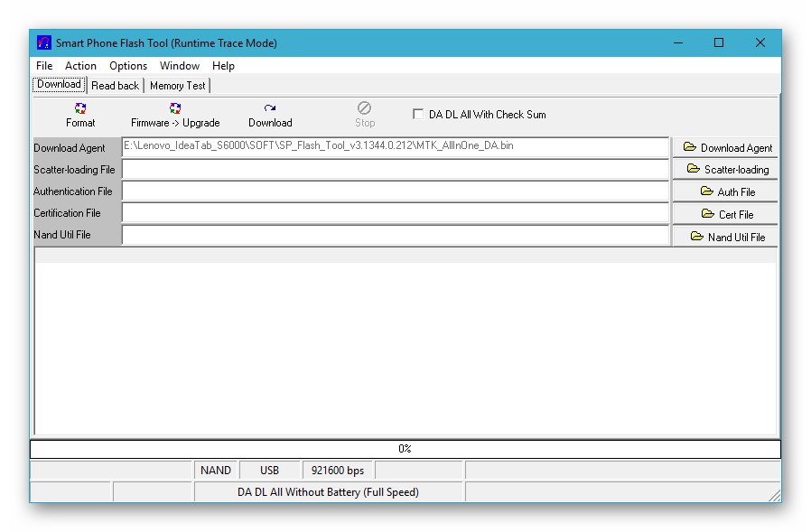Screen dimensions: 811x532
Task: Click the Nand Util File label
Action: click(x=62, y=235)
